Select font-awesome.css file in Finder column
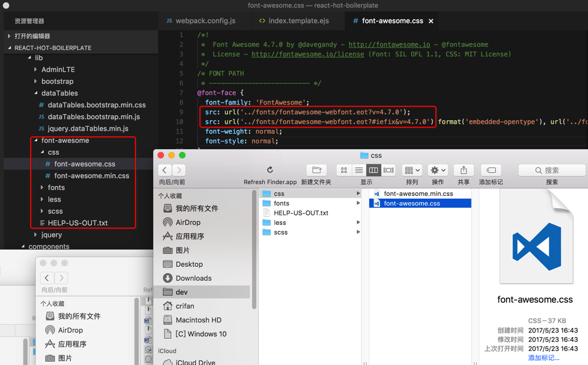 (x=420, y=203)
